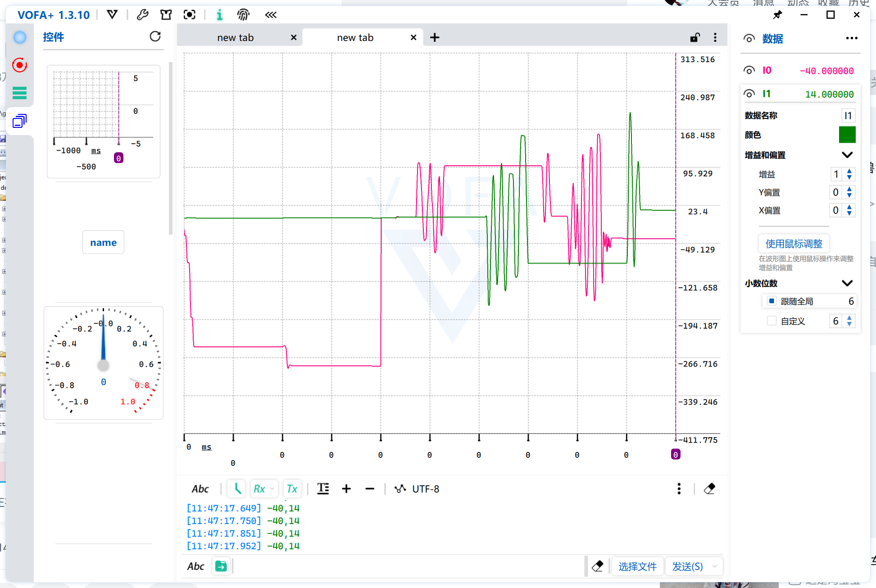876x588 pixels.
Task: Toggle the receive Abc text mode
Action: (200, 488)
